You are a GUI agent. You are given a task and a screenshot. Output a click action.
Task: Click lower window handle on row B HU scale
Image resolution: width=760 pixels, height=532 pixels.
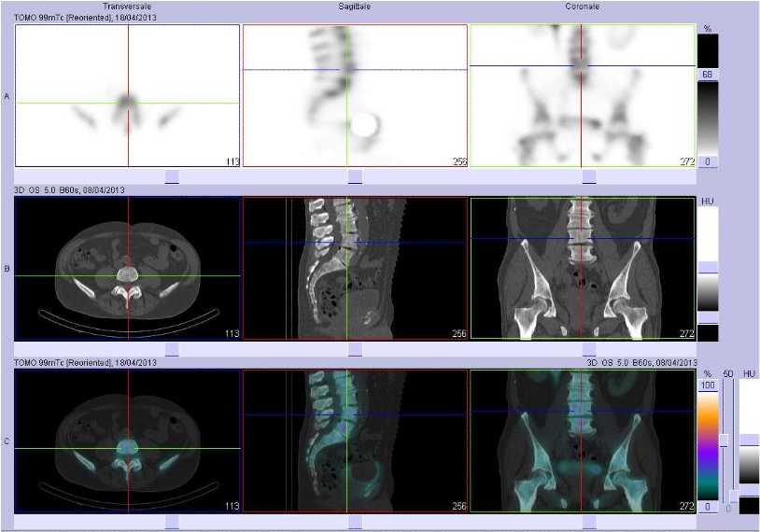[x=708, y=318]
